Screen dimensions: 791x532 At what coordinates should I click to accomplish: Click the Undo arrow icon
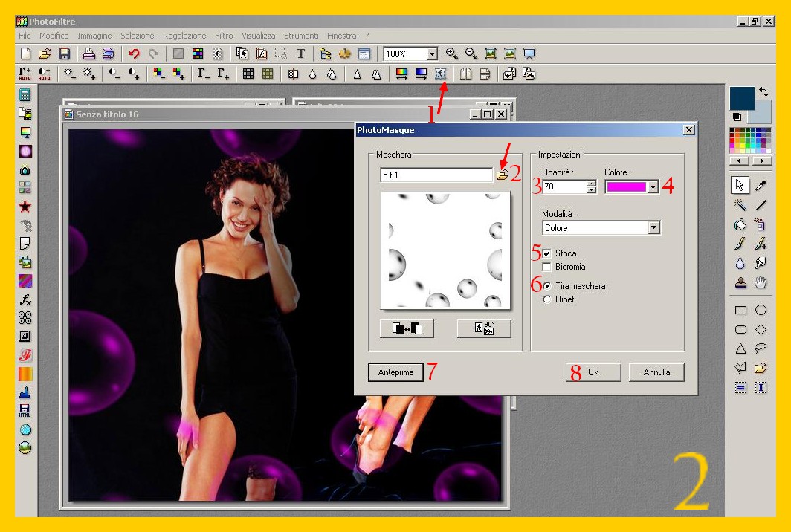point(134,54)
